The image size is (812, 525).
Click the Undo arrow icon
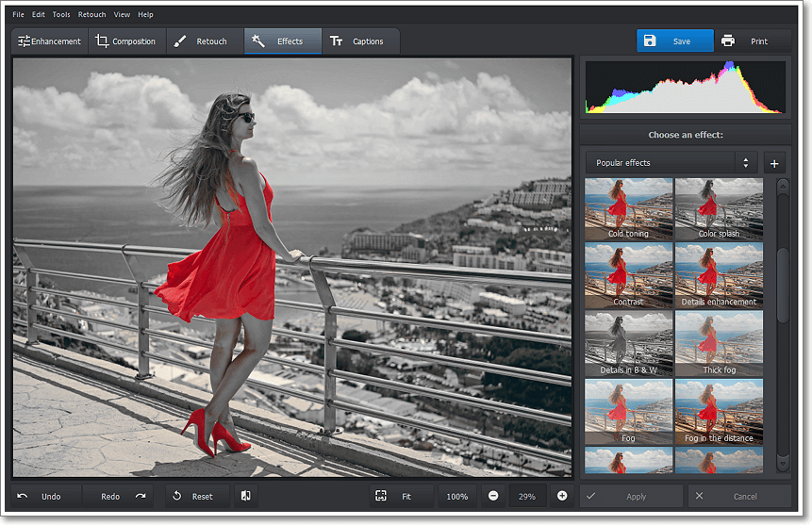pos(23,496)
